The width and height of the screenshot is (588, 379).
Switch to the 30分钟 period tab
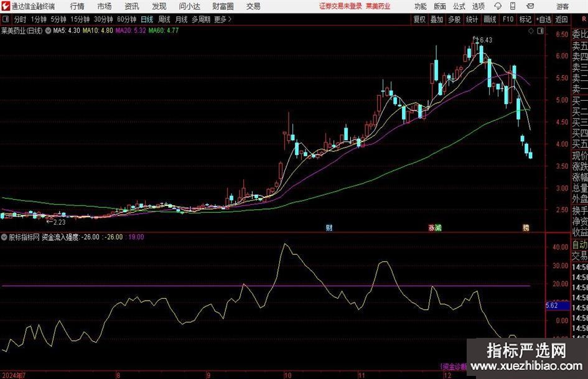pyautogui.click(x=103, y=19)
